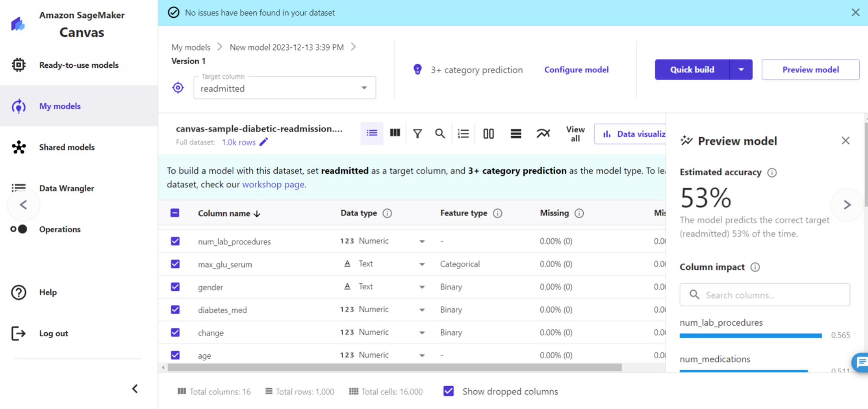Click the Shared models sidebar icon

(x=19, y=147)
